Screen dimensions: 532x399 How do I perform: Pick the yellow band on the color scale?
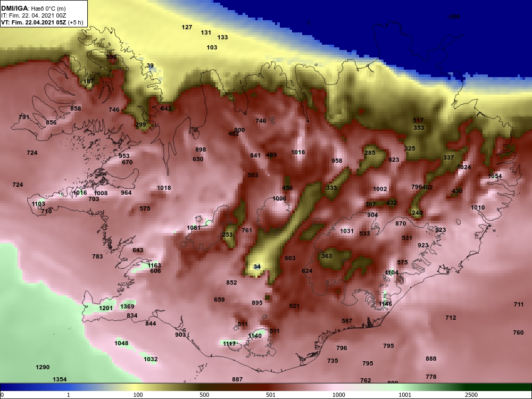coord(136,387)
